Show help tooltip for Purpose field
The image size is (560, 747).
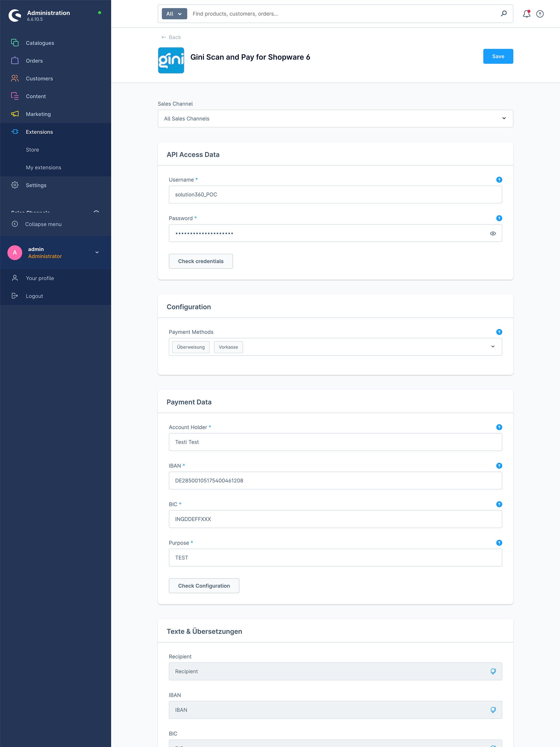[499, 543]
